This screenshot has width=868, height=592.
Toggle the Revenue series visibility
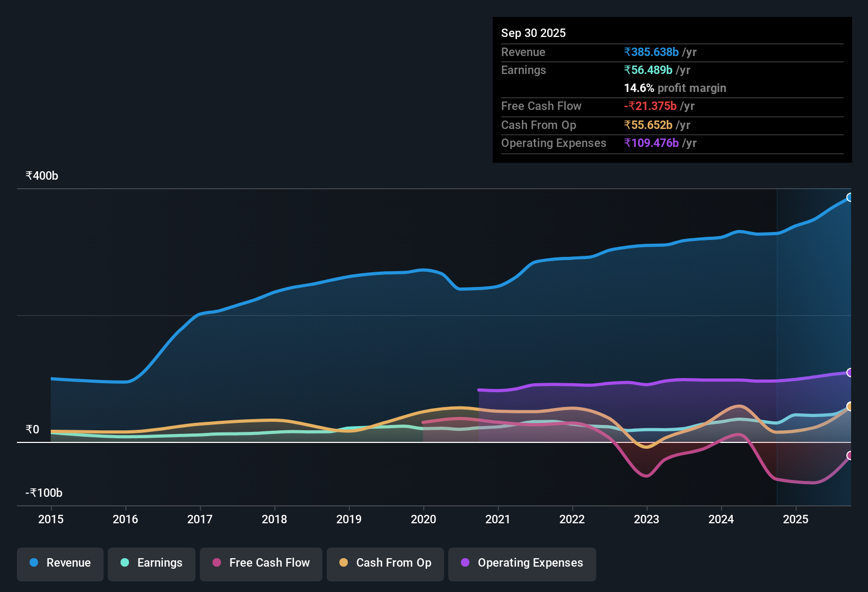pyautogui.click(x=60, y=563)
